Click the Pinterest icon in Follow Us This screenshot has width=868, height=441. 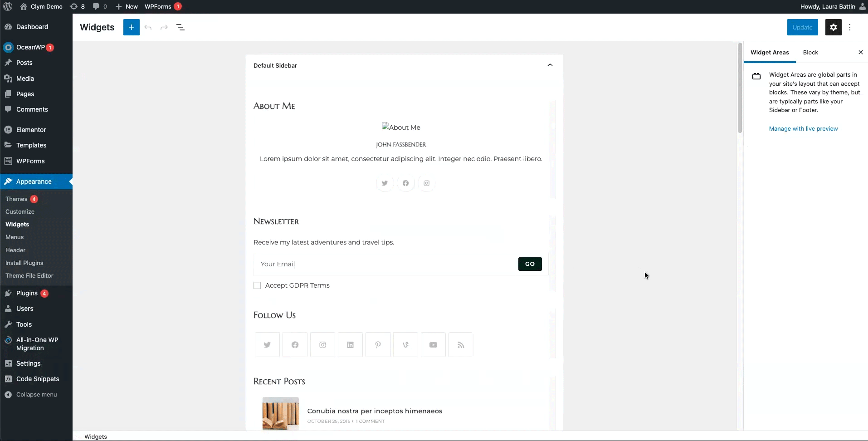tap(378, 345)
